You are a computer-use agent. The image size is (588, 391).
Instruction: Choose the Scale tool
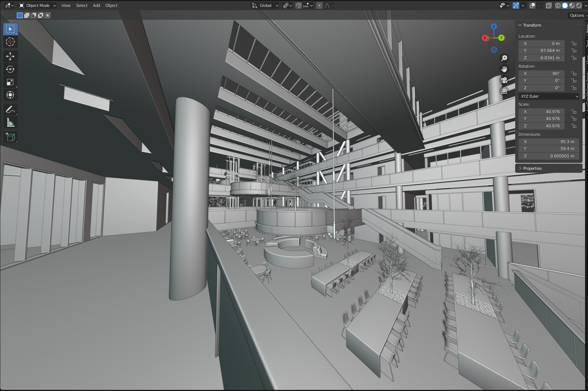click(10, 82)
